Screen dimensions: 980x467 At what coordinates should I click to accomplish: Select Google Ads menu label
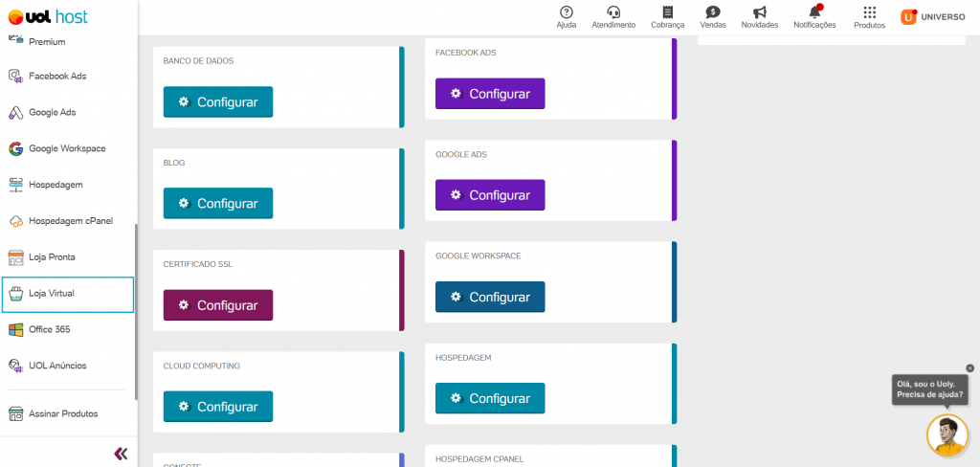click(53, 113)
